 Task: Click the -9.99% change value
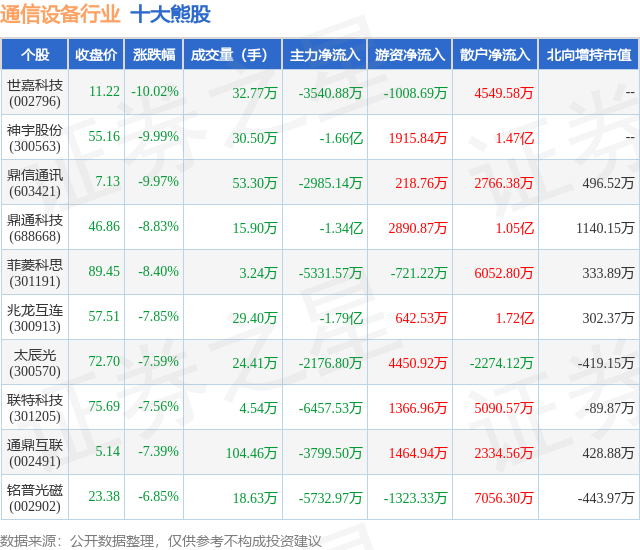[158, 136]
